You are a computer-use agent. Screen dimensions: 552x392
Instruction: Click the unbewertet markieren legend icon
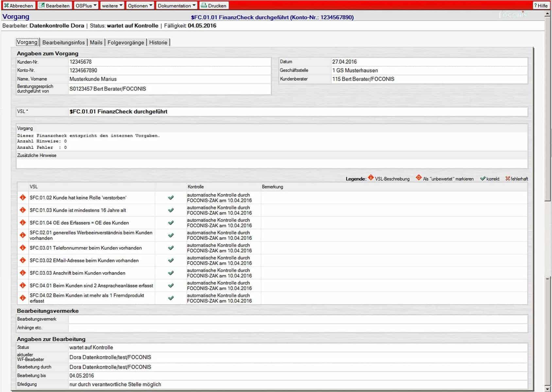click(419, 178)
